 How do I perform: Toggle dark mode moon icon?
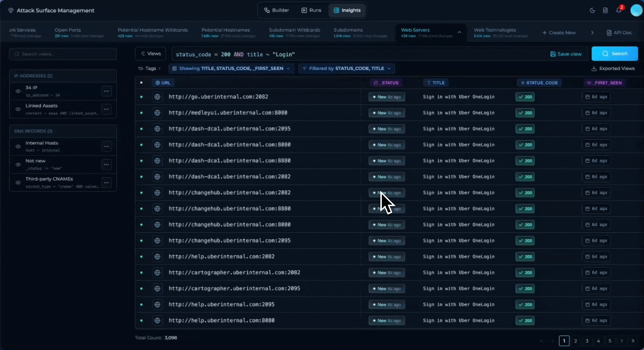pos(592,10)
